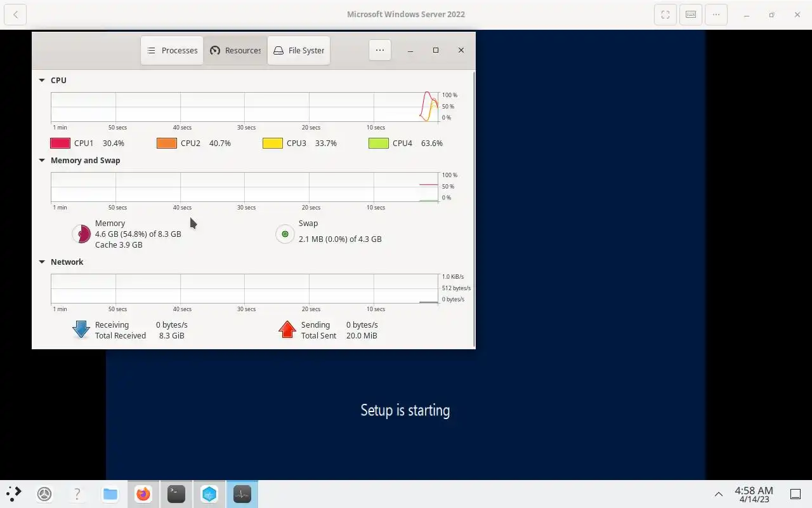This screenshot has width=812, height=508.
Task: Open the viewer's keyboard shortcuts button
Action: tap(691, 15)
